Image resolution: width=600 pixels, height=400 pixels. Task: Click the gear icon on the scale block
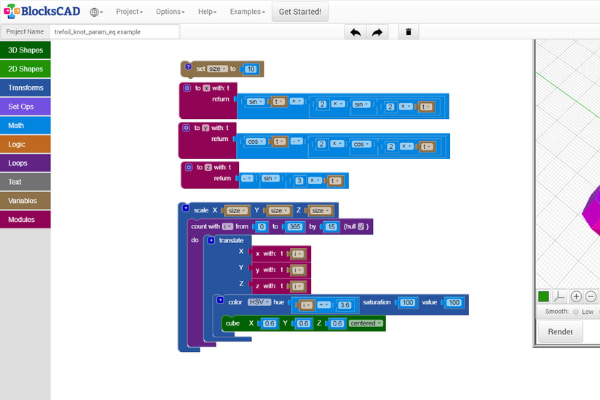coord(185,209)
